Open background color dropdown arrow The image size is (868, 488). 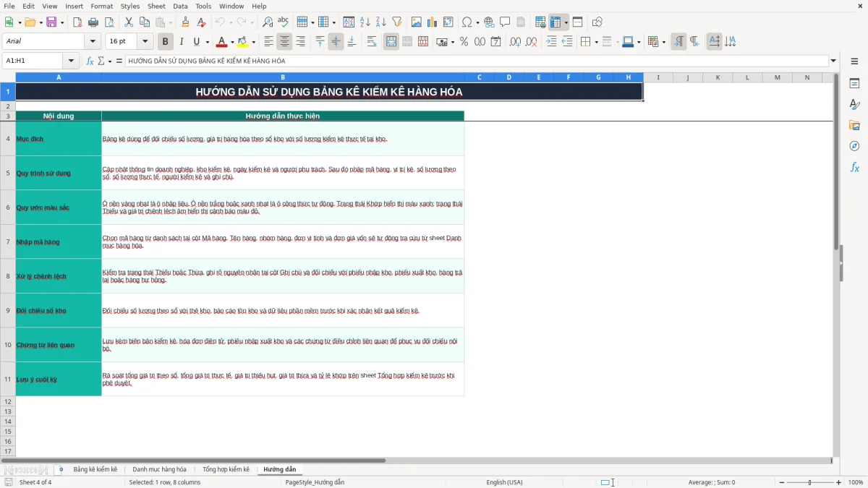coord(253,42)
